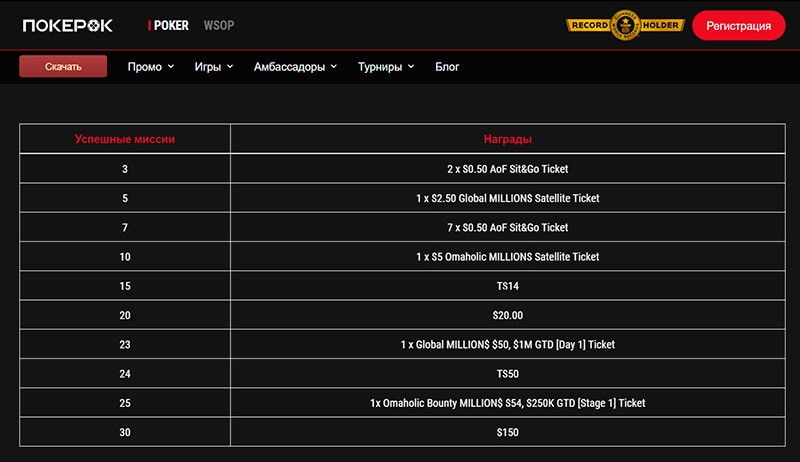The width and height of the screenshot is (800, 462).
Task: Select the $150 reward cell
Action: (507, 432)
